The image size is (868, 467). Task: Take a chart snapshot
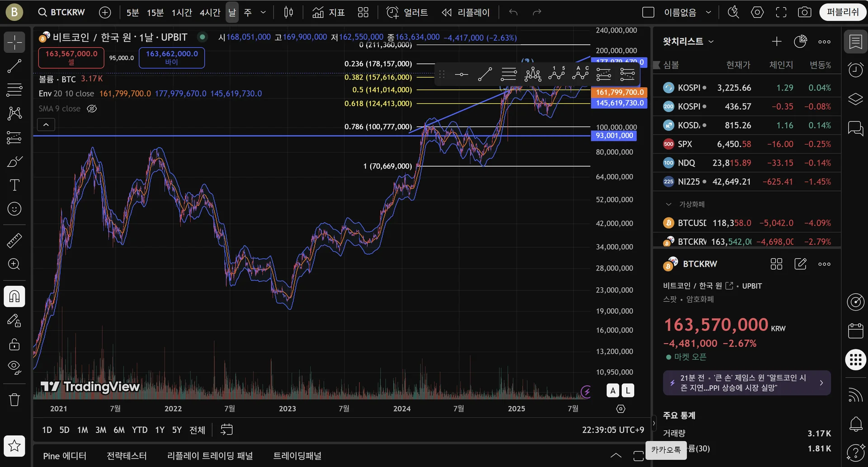(805, 12)
